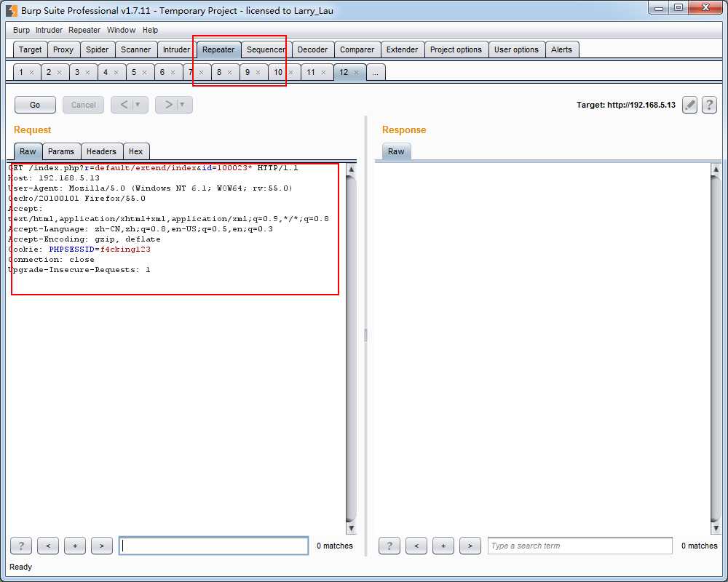This screenshot has height=582, width=728.
Task: Go to next match in response search
Action: [x=470, y=546]
